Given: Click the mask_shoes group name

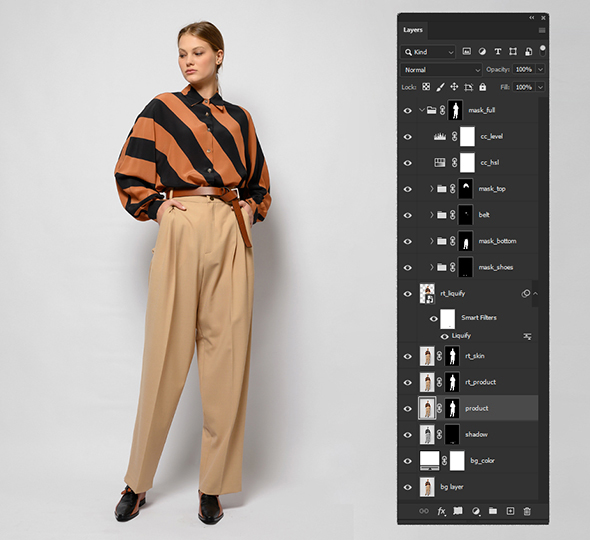Looking at the screenshot, I should [496, 267].
